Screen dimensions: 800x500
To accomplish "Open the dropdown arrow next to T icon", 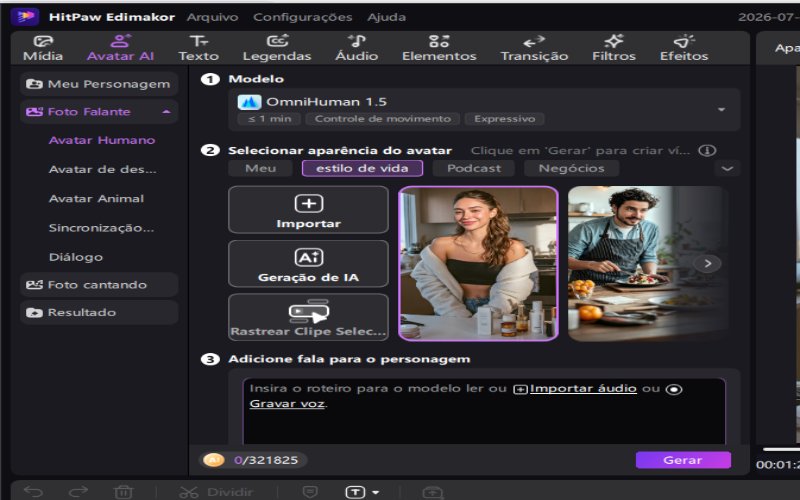I will 376,492.
